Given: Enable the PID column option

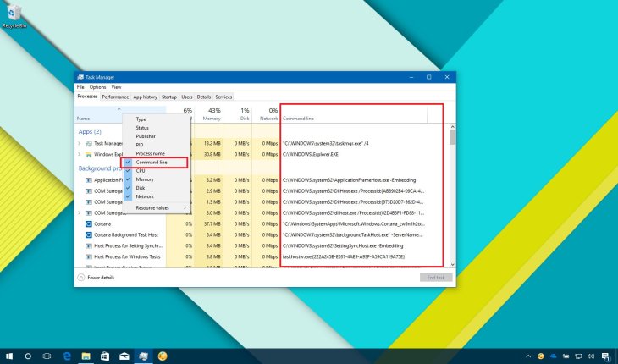Looking at the screenshot, I should [x=157, y=145].
